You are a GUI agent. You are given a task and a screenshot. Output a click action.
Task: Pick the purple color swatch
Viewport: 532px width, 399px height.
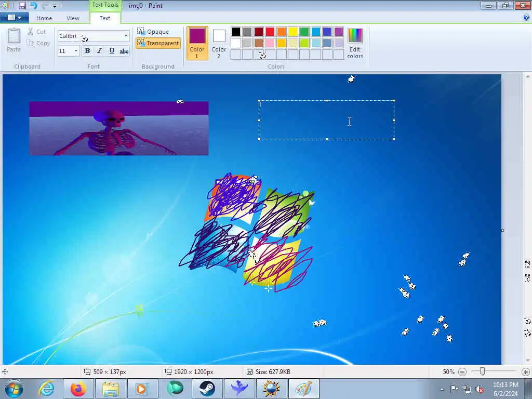339,32
